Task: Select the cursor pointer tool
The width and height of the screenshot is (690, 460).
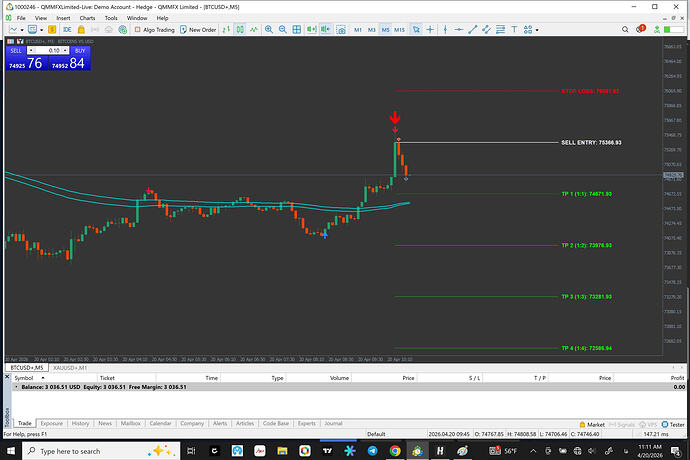Action: click(x=416, y=29)
